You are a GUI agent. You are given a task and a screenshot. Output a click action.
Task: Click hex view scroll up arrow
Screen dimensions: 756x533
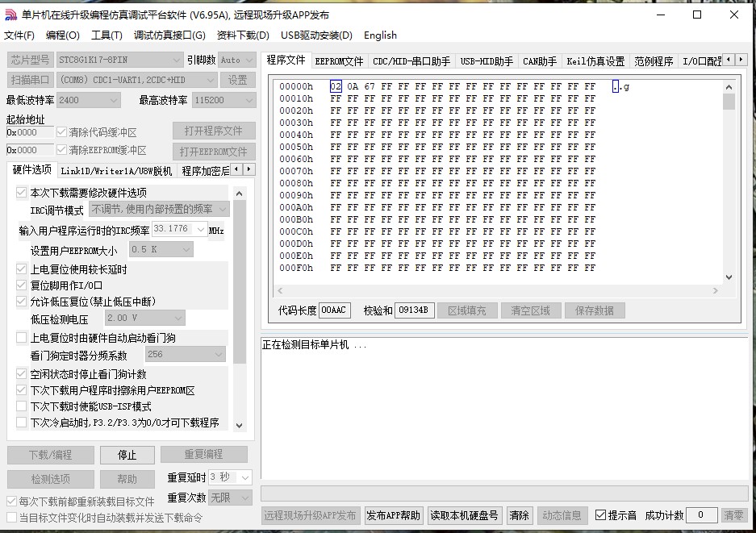(x=729, y=87)
